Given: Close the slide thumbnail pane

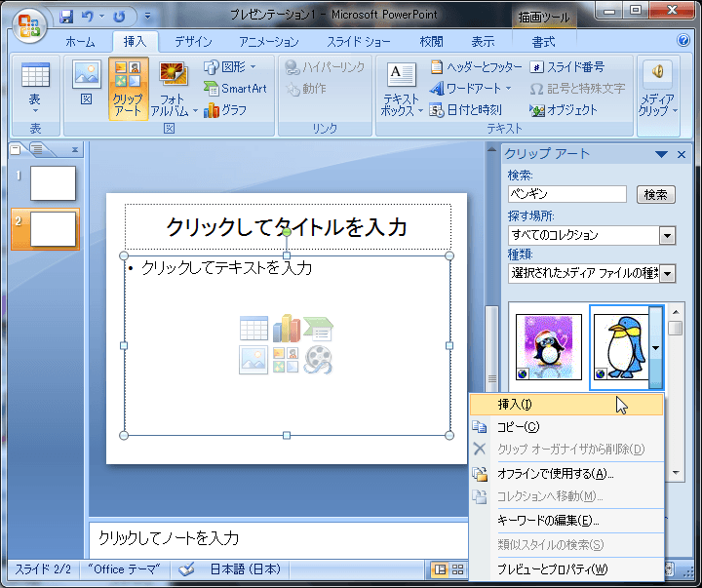Looking at the screenshot, I should (x=75, y=149).
